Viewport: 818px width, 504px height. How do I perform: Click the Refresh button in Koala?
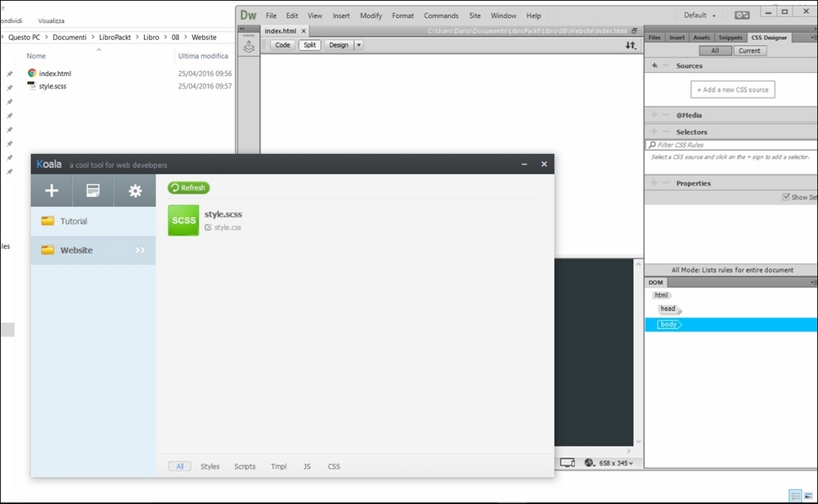[x=188, y=187]
